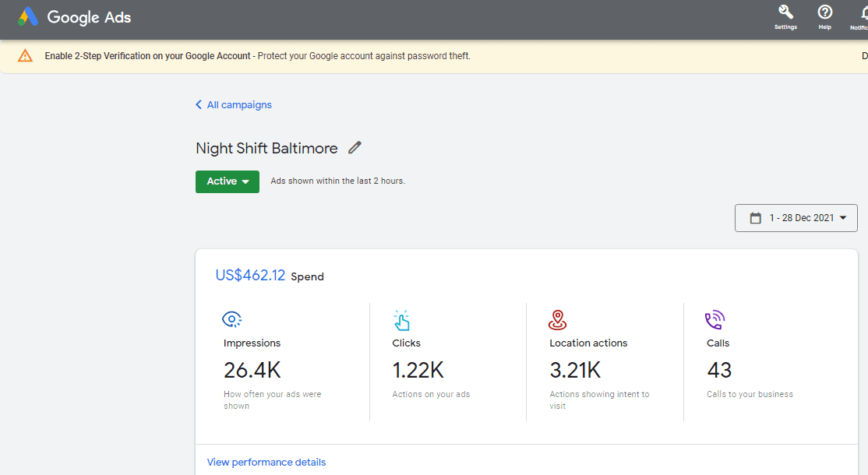
Task: Click 'Ads shown within the last 2 hours' text
Action: click(337, 181)
